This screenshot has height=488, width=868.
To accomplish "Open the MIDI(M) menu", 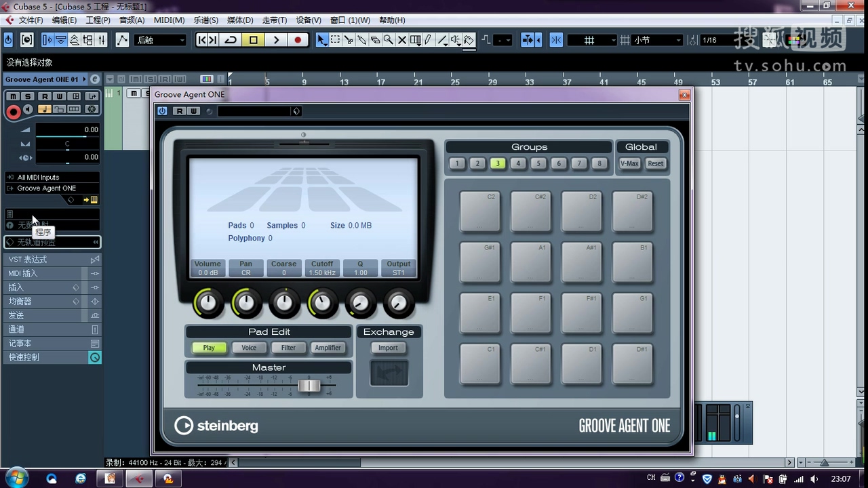I will tap(168, 20).
